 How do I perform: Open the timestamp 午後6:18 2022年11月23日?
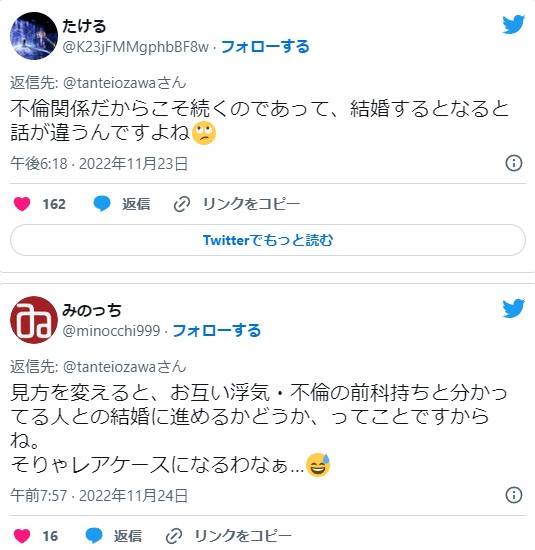[x=99, y=163]
